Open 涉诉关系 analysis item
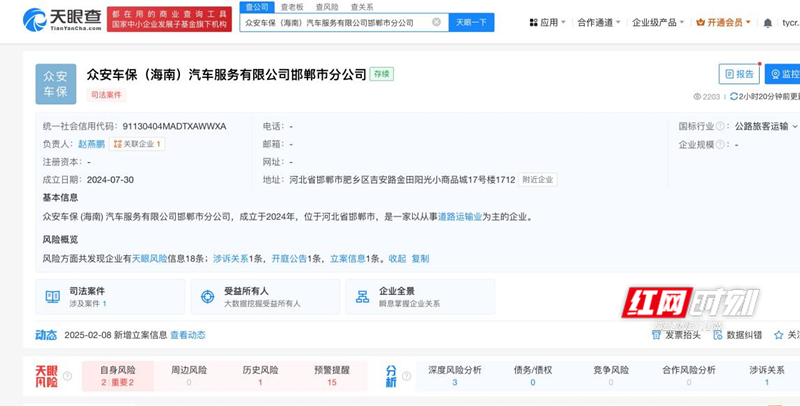Screen dimensions: 800x406 [x=767, y=376]
